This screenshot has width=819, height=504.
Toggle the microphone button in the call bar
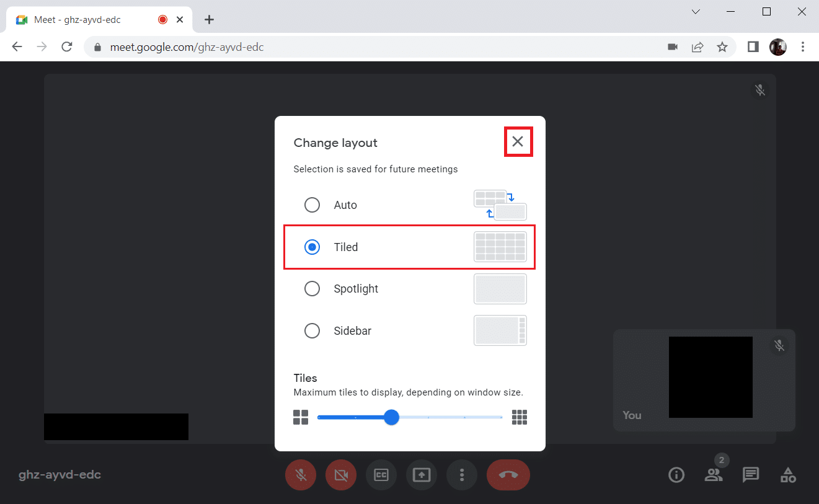301,475
